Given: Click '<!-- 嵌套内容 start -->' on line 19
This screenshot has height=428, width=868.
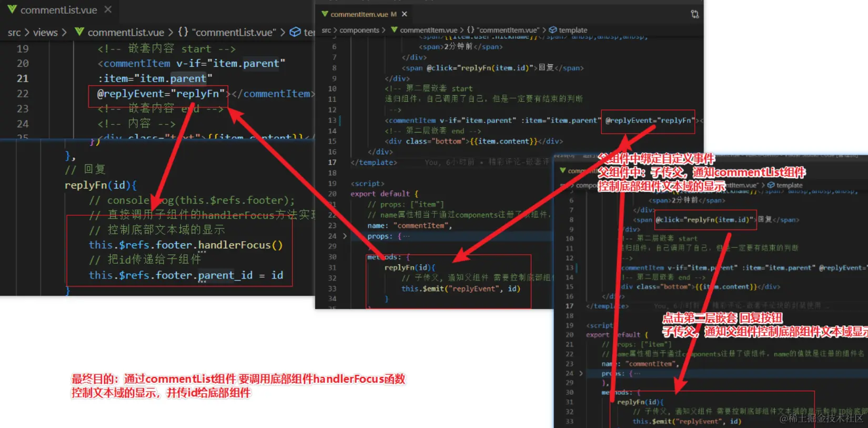Looking at the screenshot, I should coord(166,49).
